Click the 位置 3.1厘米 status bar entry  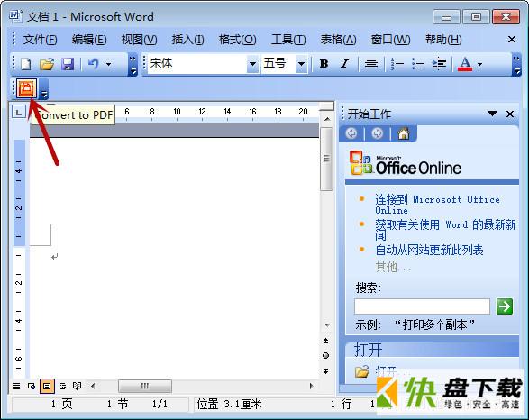point(230,404)
